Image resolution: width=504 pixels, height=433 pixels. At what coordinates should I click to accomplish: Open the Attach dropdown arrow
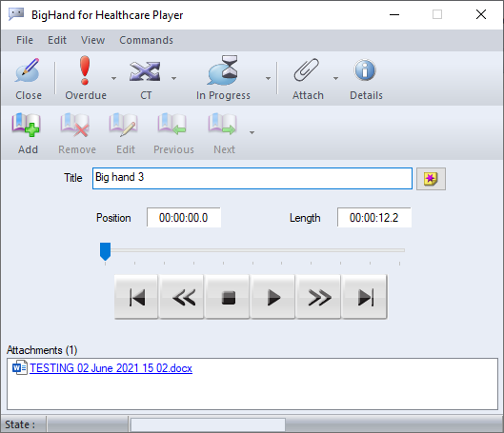tap(336, 78)
